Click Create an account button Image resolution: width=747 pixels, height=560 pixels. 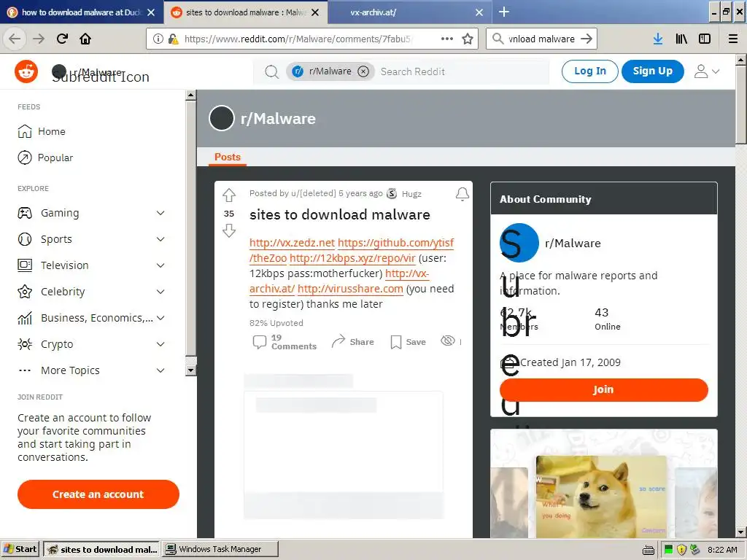98,494
